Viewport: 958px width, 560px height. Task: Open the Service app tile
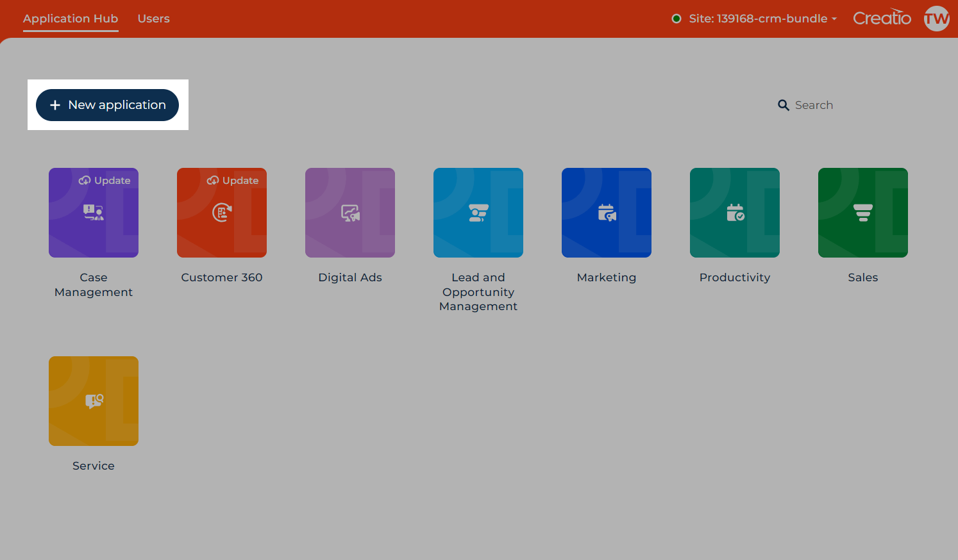[94, 401]
